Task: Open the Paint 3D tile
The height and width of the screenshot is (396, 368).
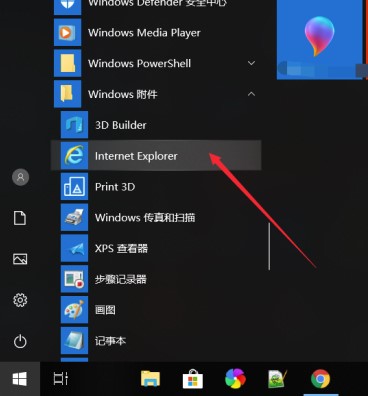Action: coord(319,39)
